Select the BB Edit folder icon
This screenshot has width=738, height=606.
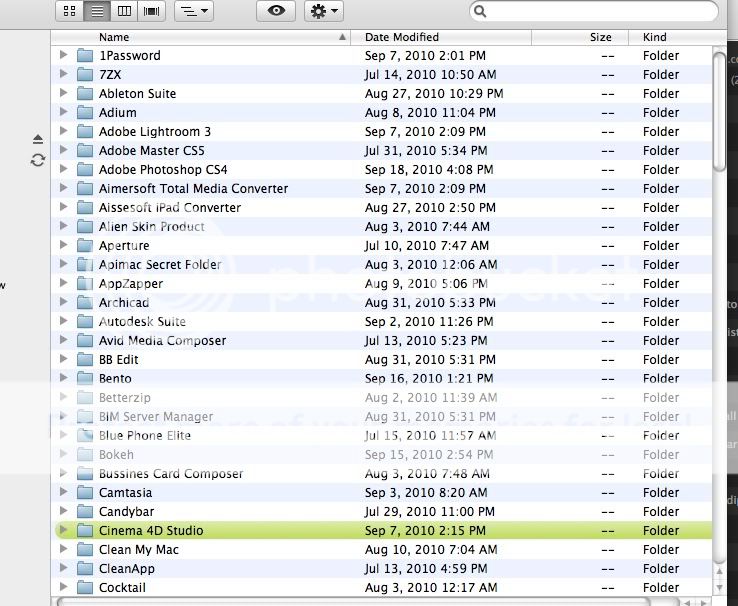point(85,359)
